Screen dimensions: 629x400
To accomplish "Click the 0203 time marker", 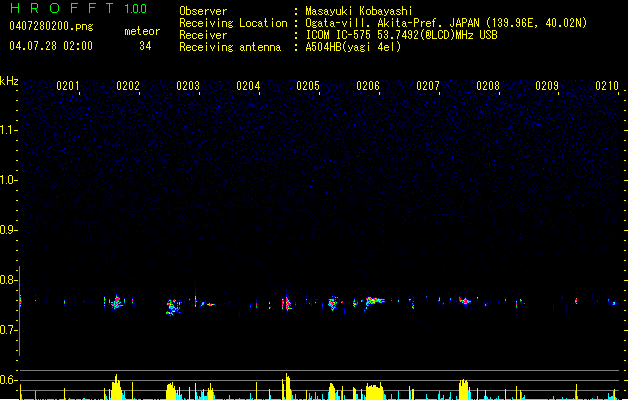I will [x=188, y=86].
